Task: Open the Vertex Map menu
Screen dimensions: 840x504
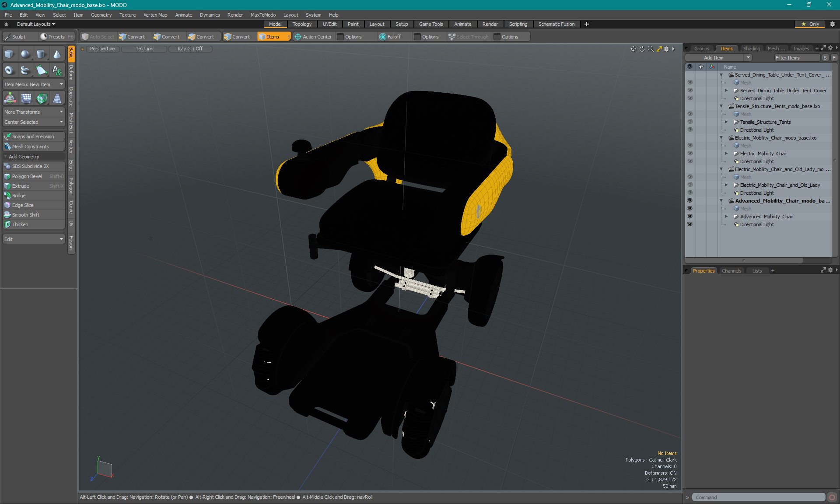Action: [x=155, y=15]
